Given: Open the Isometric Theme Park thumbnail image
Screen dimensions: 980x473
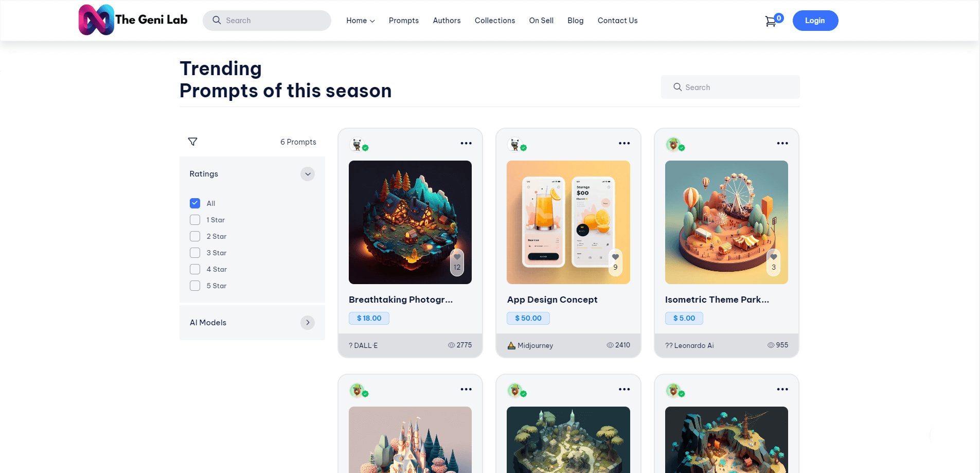Looking at the screenshot, I should click(726, 222).
